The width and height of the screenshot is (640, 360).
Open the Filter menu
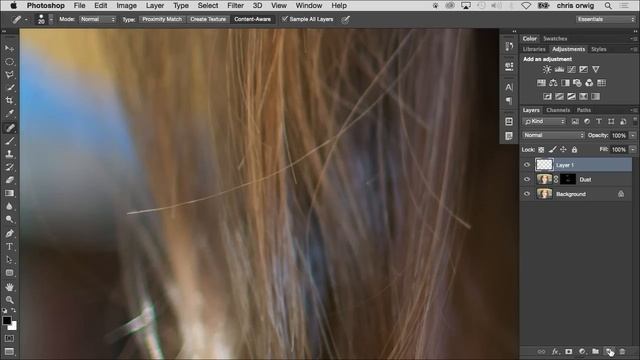coord(235,5)
